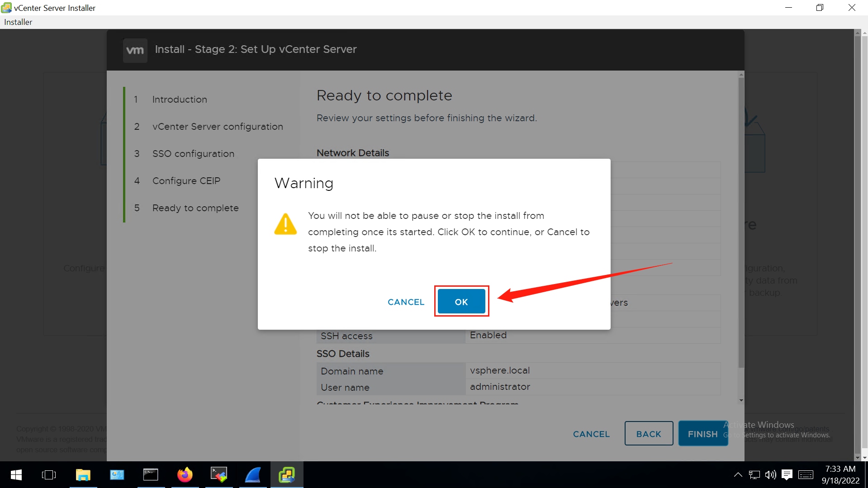
Task: Click the vCenter Server Installer title icon
Action: click(x=6, y=8)
